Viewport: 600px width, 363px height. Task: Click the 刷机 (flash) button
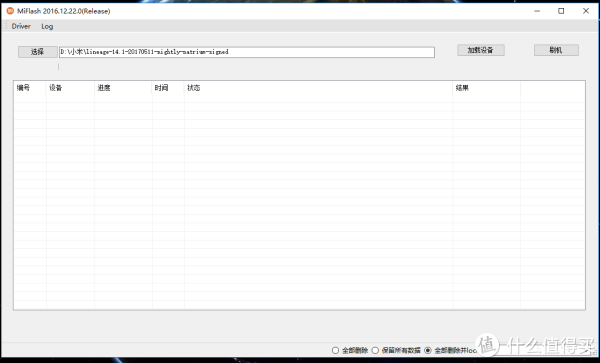coord(556,50)
